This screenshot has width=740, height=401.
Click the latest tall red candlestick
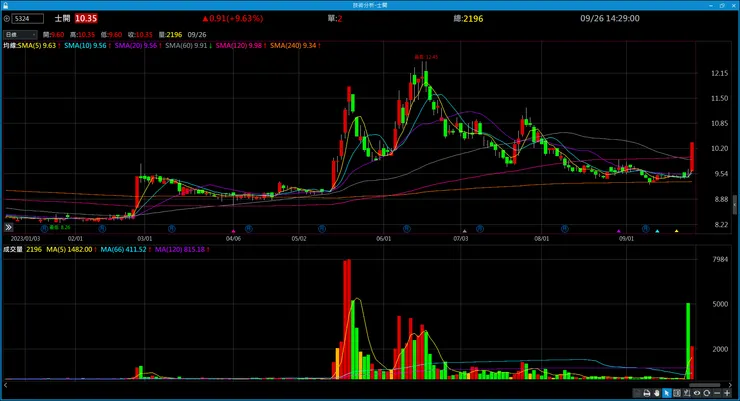pos(692,157)
